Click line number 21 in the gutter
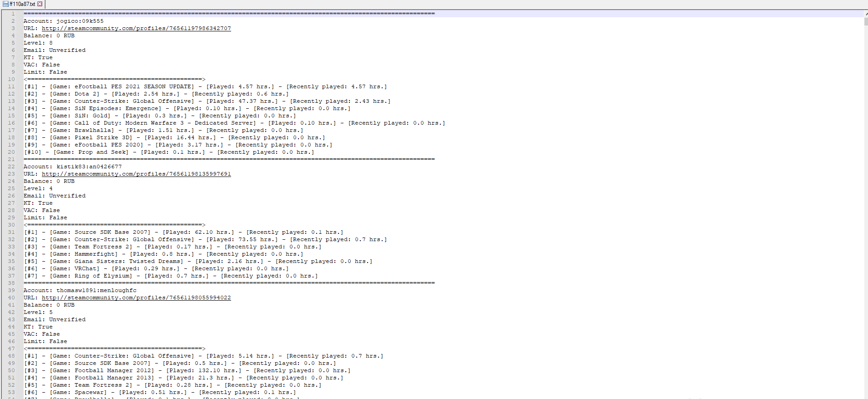868x399 pixels. click(11, 159)
